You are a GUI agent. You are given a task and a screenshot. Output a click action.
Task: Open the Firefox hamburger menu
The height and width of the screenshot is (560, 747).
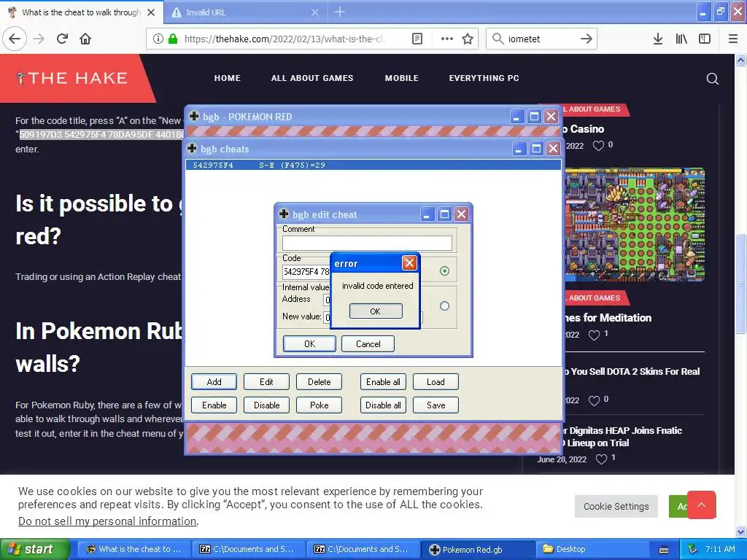pos(733,39)
